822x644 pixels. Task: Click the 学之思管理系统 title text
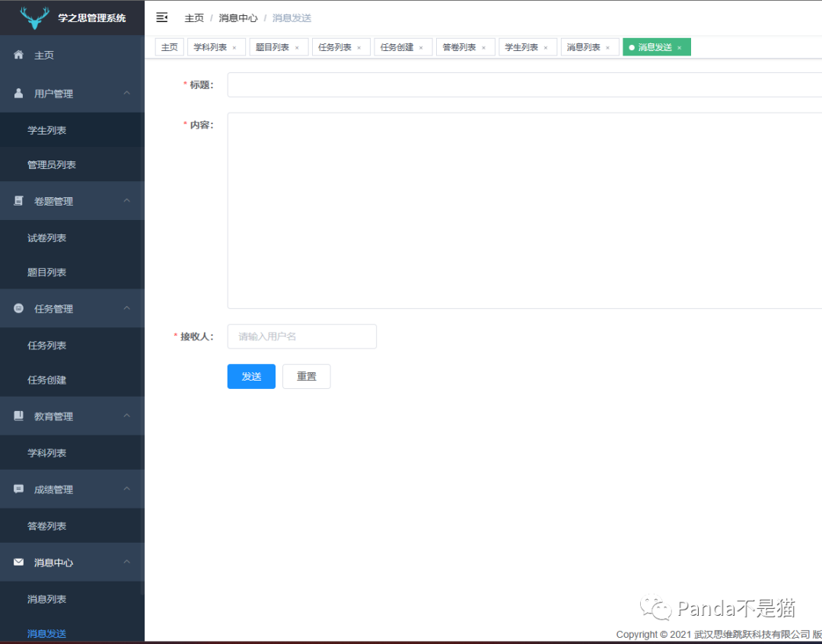tap(92, 18)
